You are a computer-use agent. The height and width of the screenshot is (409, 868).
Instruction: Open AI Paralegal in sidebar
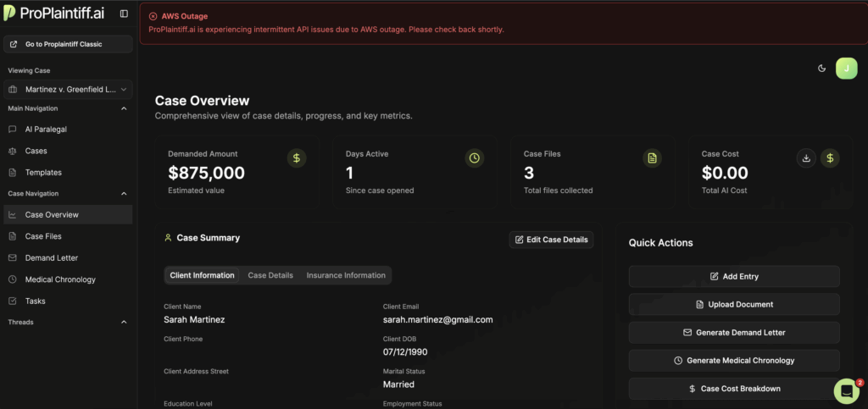[x=46, y=130]
